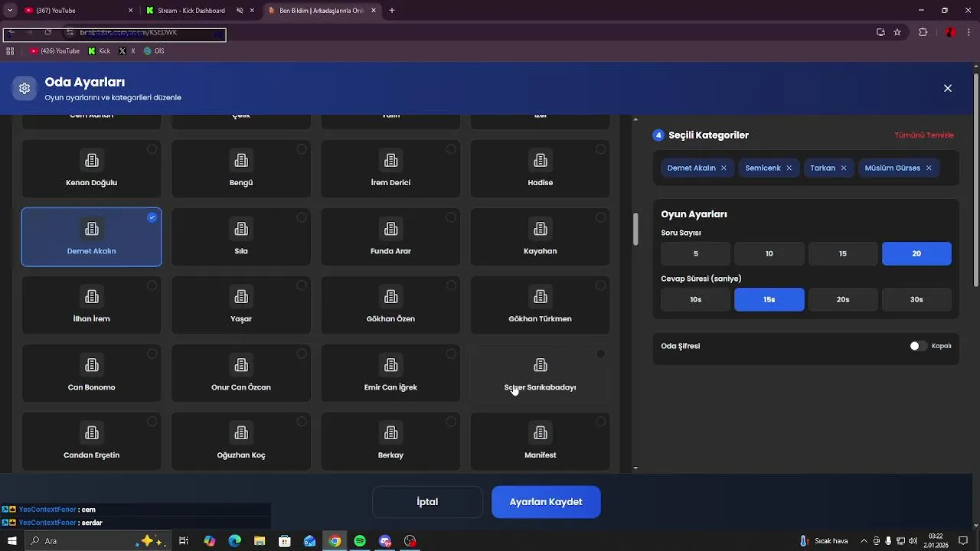Image resolution: width=980 pixels, height=551 pixels.
Task: Select the Kayahan category card
Action: (541, 237)
